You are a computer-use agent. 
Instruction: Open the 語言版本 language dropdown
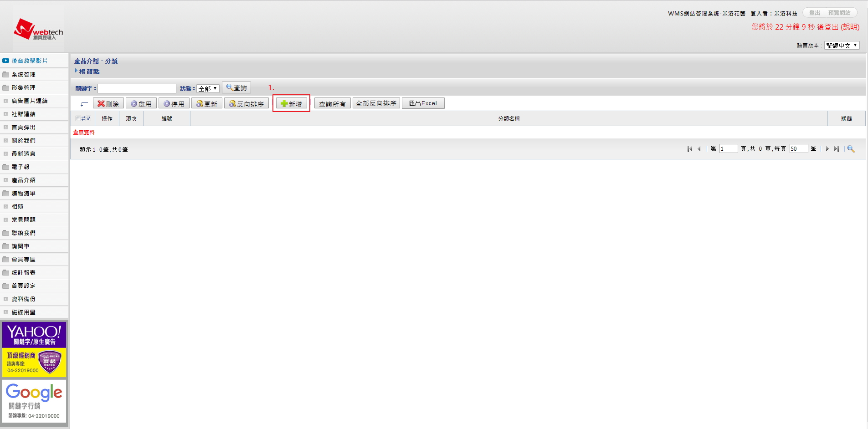[842, 46]
